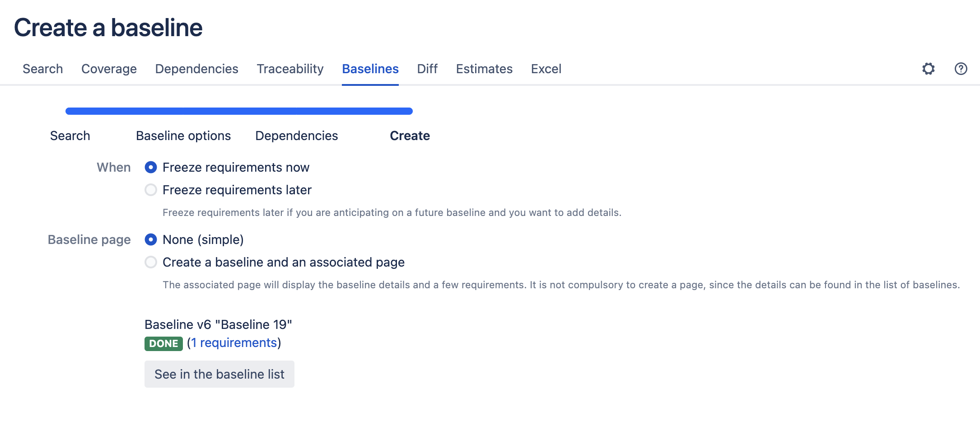Open the Estimates tab

coord(484,69)
